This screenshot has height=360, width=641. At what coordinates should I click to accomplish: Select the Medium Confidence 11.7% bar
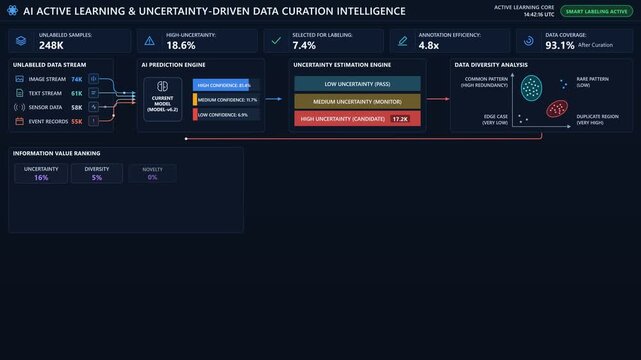click(x=226, y=100)
